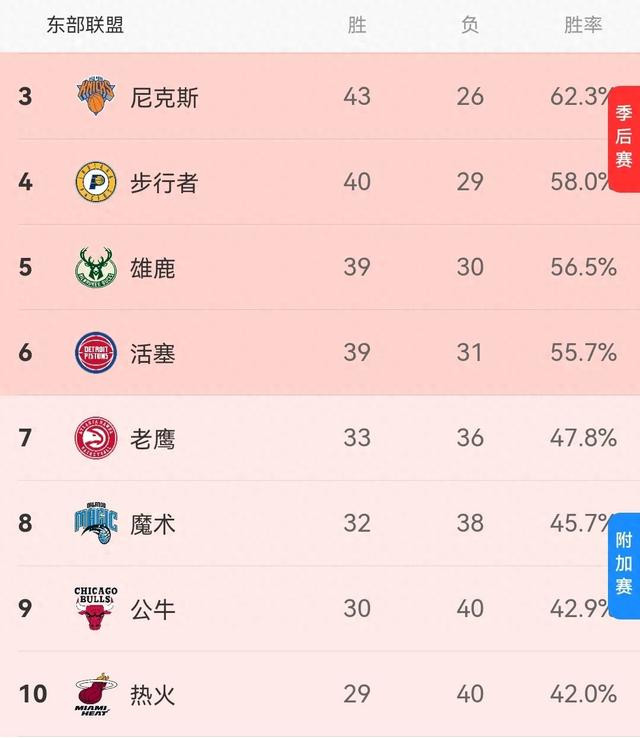This screenshot has width=640, height=738.
Task: Select the Chicago Bulls logo
Action: coord(96,608)
